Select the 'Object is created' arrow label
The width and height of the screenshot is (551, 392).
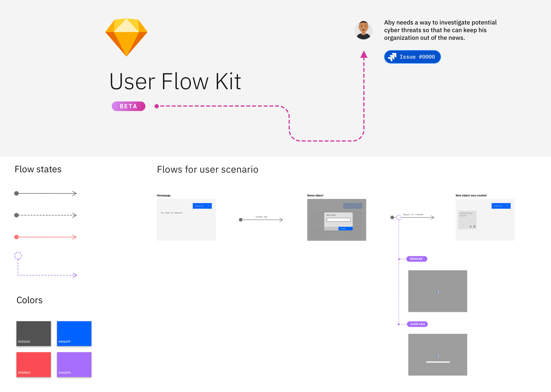(413, 215)
